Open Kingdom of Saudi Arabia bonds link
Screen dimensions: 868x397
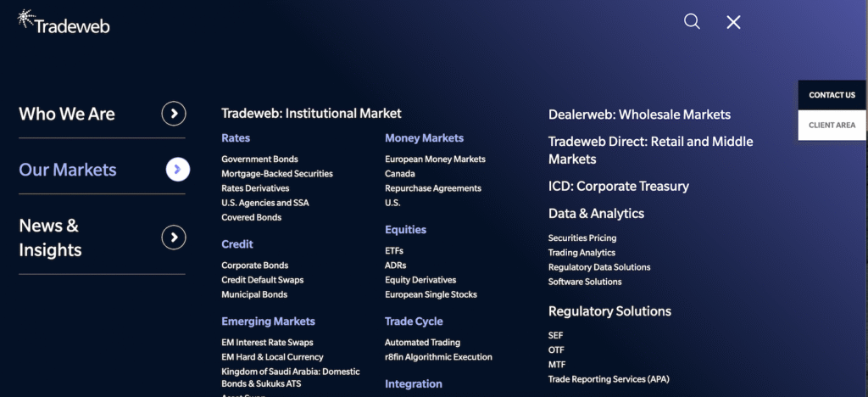[291, 377]
